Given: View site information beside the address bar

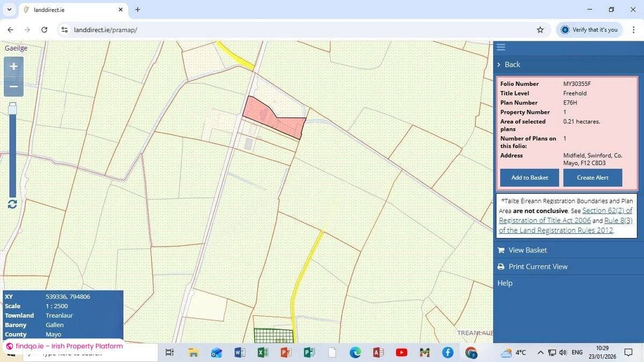Looking at the screenshot, I should click(65, 30).
